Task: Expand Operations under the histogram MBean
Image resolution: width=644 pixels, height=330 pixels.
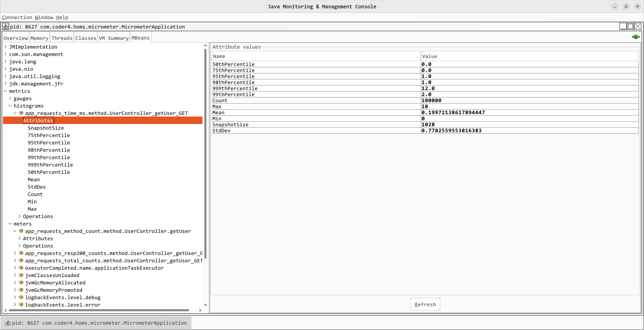Action: [20, 216]
